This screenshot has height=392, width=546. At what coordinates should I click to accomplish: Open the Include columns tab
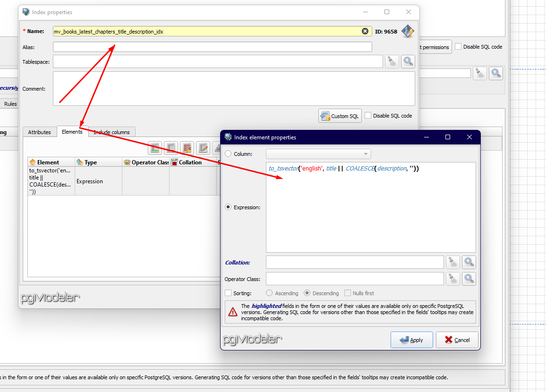pos(111,132)
